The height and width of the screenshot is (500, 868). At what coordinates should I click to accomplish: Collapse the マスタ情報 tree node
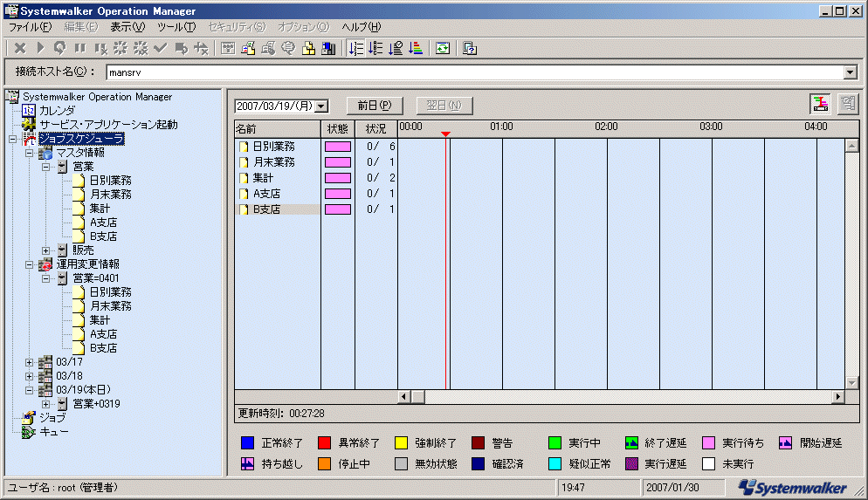[30, 154]
